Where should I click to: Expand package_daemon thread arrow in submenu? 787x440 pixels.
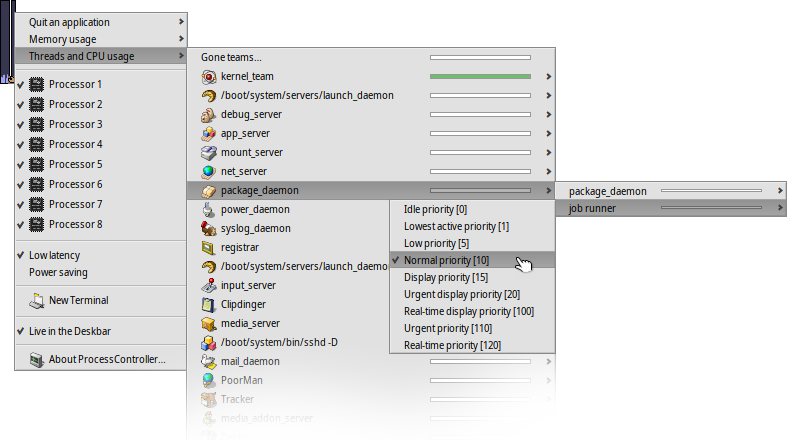[780, 191]
